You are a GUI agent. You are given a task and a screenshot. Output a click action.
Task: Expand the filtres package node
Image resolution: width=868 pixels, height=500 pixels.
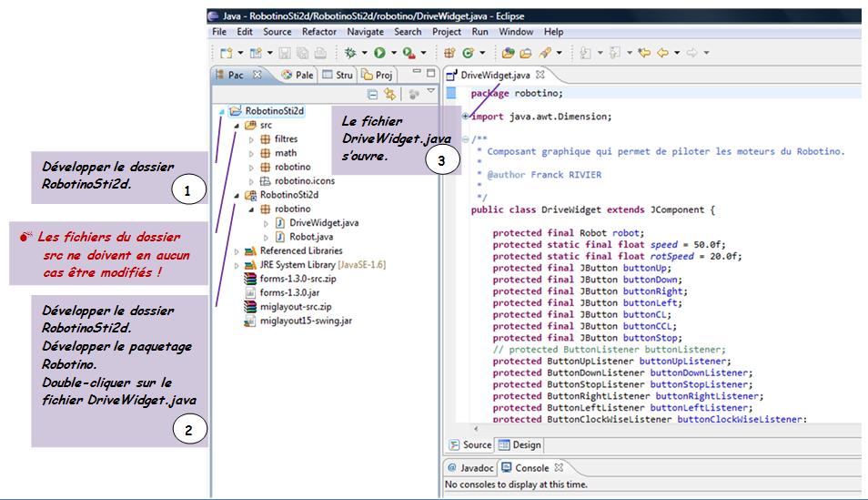tap(252, 139)
